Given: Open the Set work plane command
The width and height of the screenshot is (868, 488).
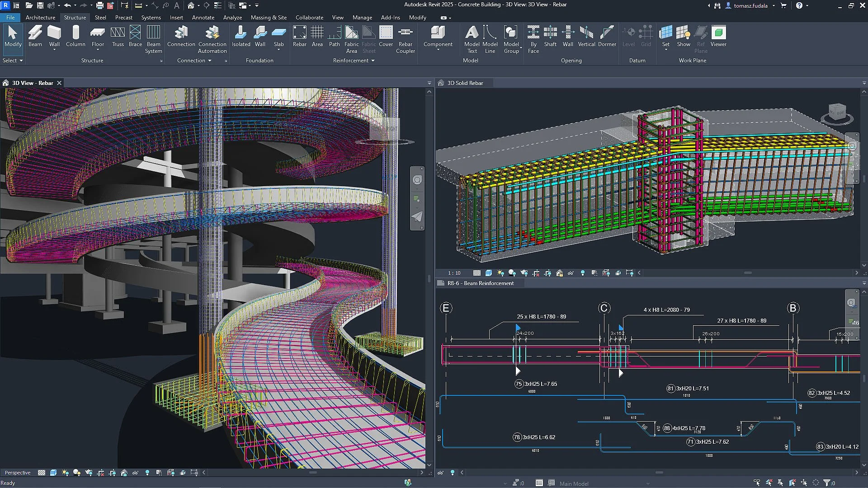Looking at the screenshot, I should click(x=665, y=36).
